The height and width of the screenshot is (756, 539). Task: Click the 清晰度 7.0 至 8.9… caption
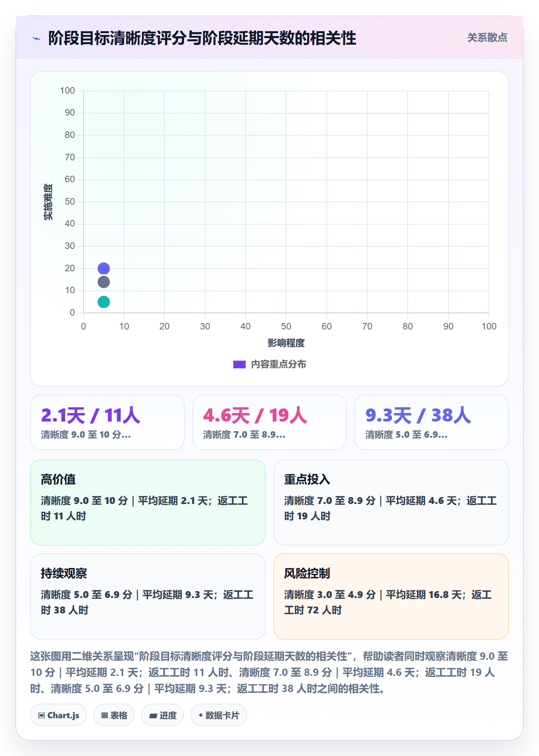[x=244, y=435]
